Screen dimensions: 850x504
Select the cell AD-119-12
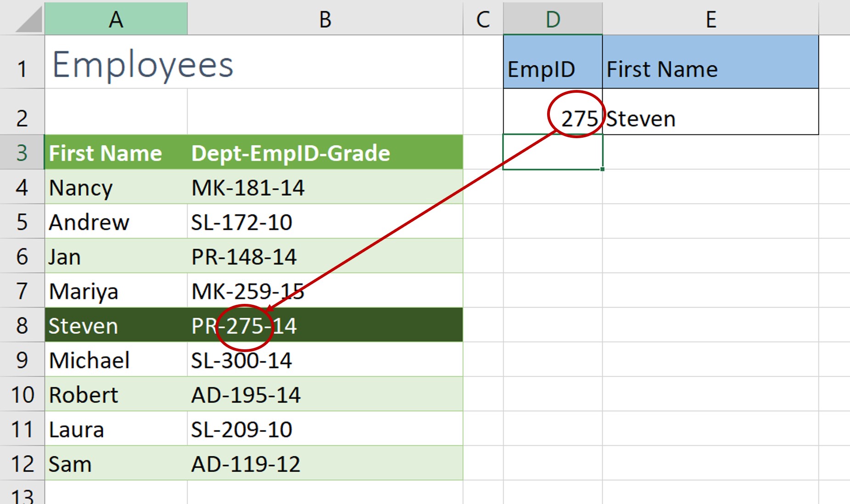tap(325, 463)
